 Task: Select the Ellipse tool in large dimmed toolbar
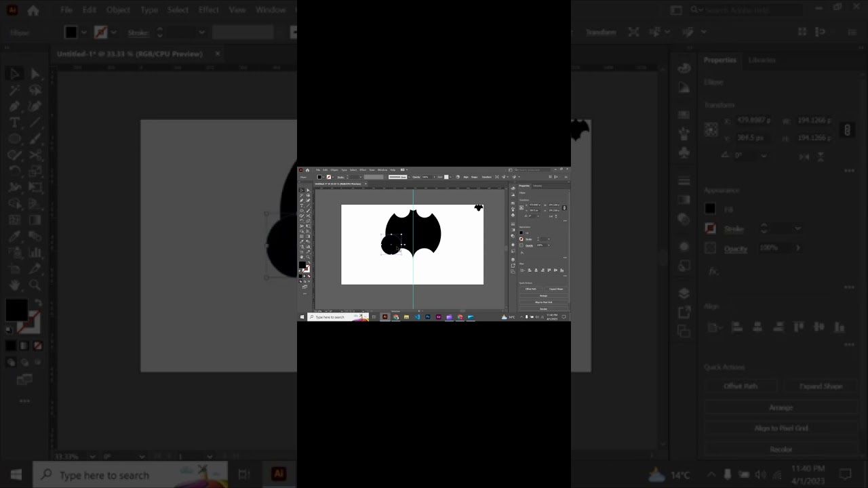(x=14, y=138)
